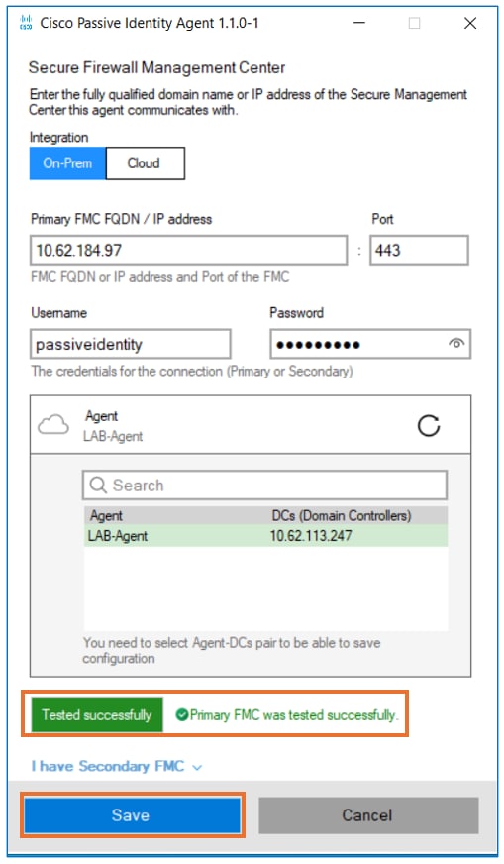Image resolution: width=504 pixels, height=864 pixels.
Task: Select the LAB-Agent row in agent list
Action: (x=265, y=536)
